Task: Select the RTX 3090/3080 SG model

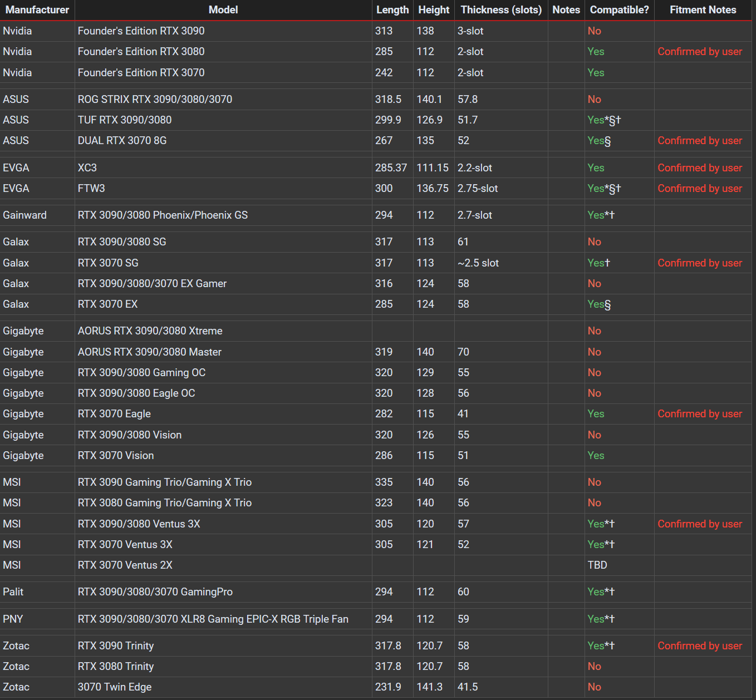Action: click(223, 242)
